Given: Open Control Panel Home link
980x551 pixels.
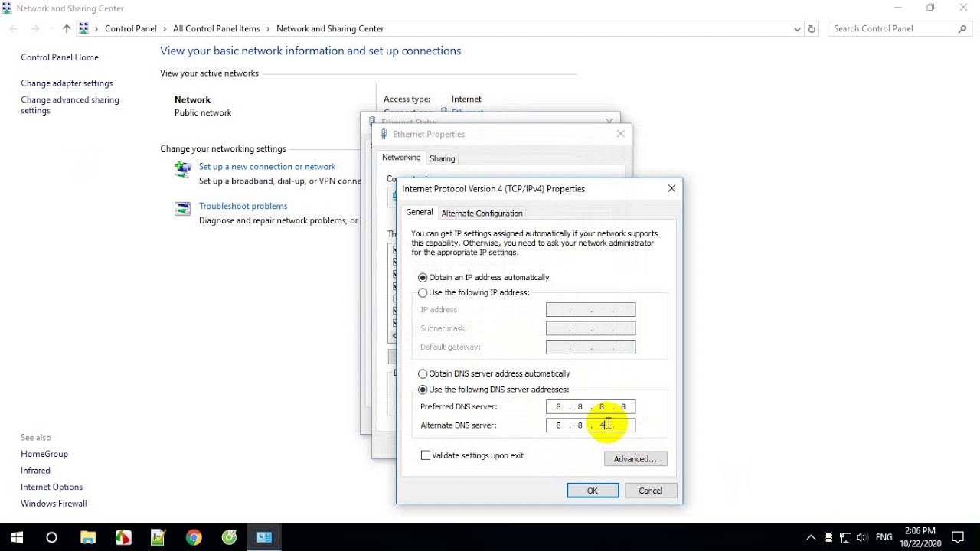Looking at the screenshot, I should 60,57.
